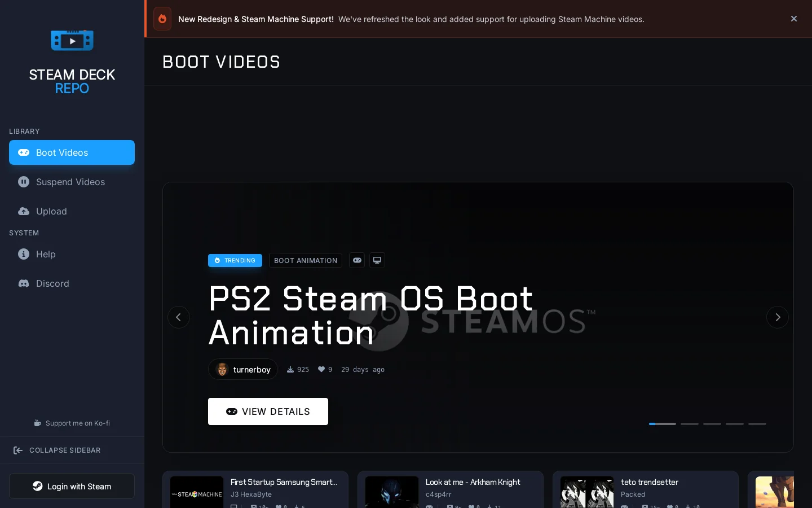Click the Support me on Ko-fi link

coord(72,423)
